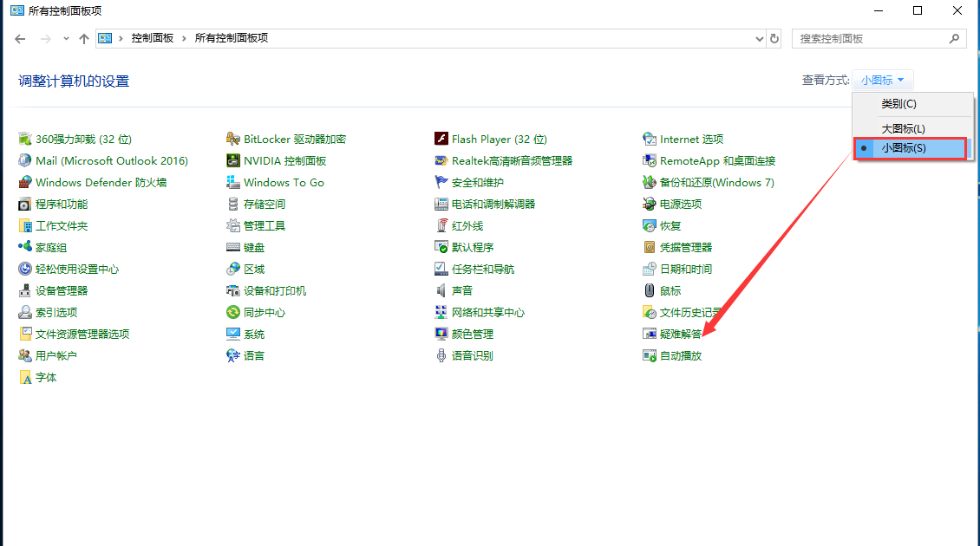This screenshot has height=546, width=980.
Task: Click the 工作文件夹 icon
Action: point(25,225)
